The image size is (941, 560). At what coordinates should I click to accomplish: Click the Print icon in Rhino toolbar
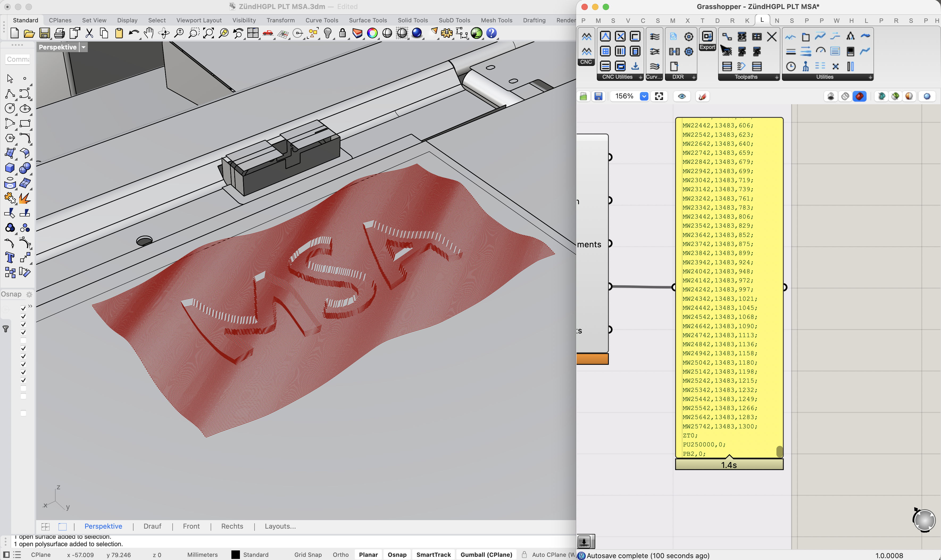click(x=59, y=34)
